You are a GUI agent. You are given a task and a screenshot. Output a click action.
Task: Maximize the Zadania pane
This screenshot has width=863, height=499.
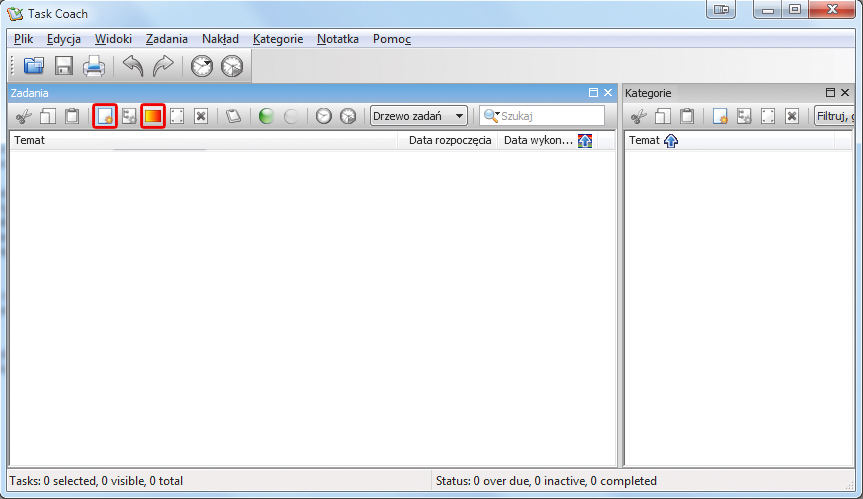(x=593, y=93)
